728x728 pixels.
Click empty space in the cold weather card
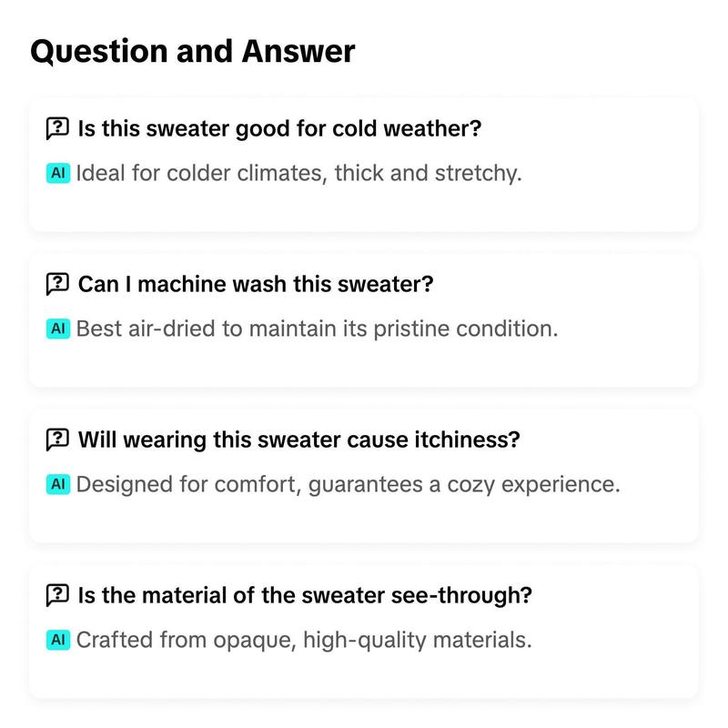point(364,209)
